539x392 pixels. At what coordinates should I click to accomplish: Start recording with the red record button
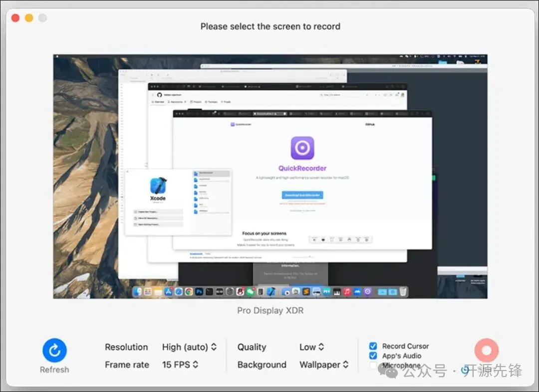click(x=486, y=350)
